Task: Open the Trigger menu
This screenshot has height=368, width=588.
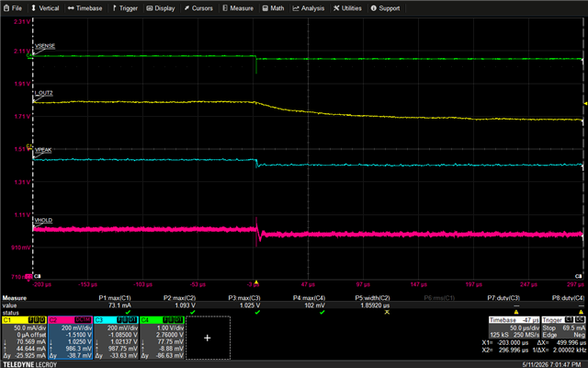Action: click(x=125, y=8)
